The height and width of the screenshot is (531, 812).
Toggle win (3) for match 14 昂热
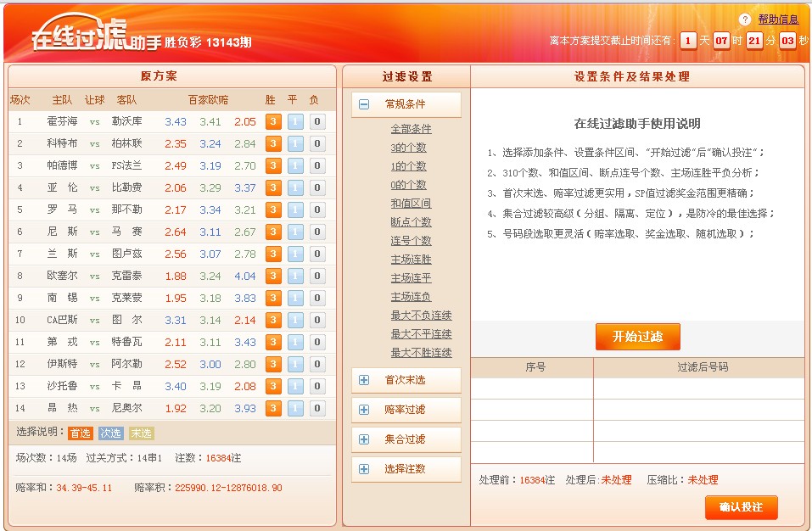click(x=273, y=408)
